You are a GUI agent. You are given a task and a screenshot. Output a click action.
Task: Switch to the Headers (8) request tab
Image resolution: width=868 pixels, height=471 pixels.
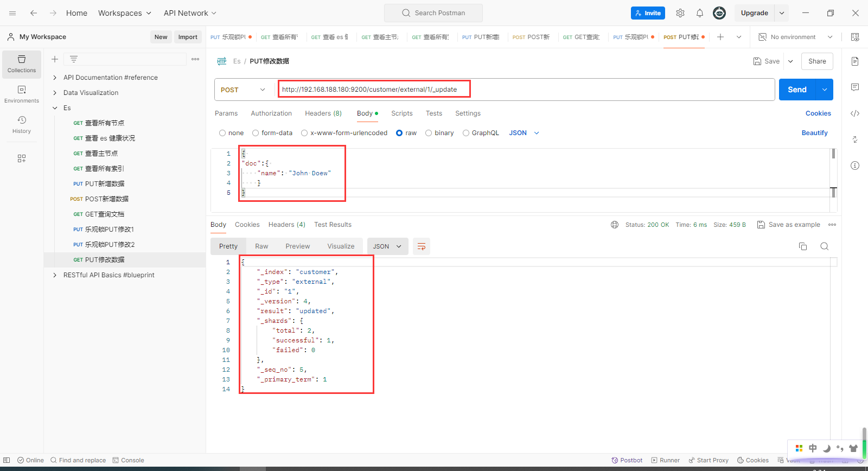(x=323, y=113)
